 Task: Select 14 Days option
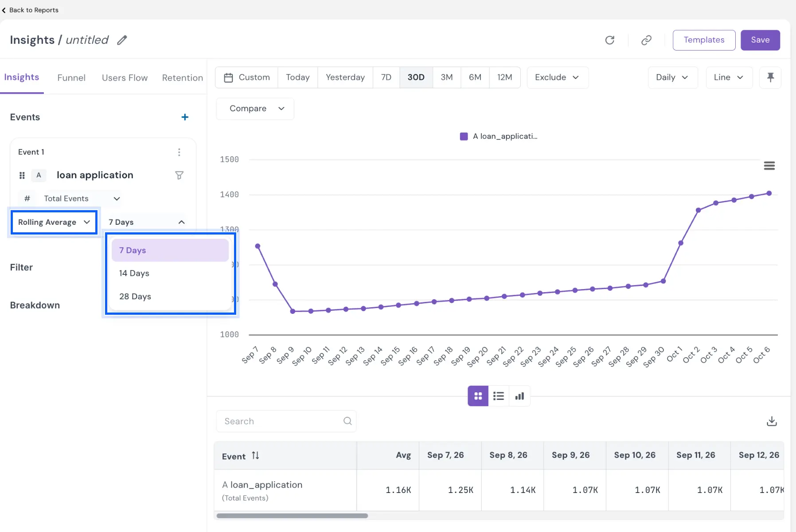[x=170, y=274]
